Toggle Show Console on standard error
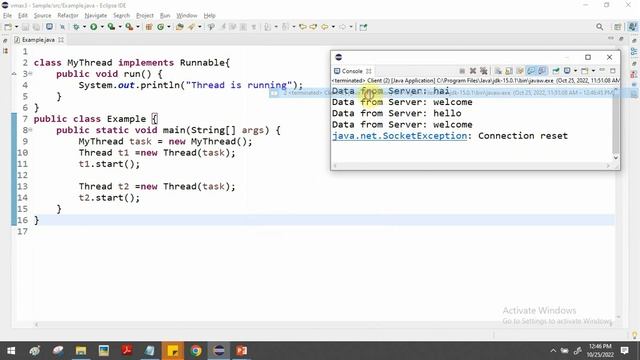 pos(542,71)
